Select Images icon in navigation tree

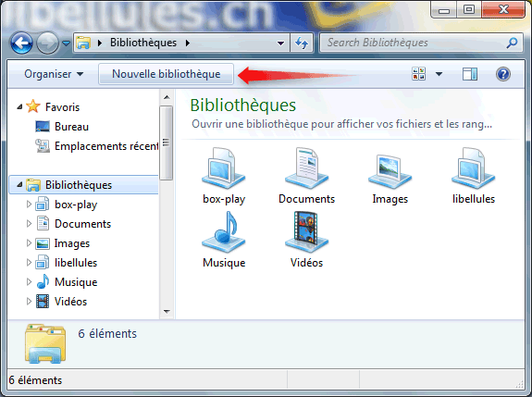click(43, 243)
